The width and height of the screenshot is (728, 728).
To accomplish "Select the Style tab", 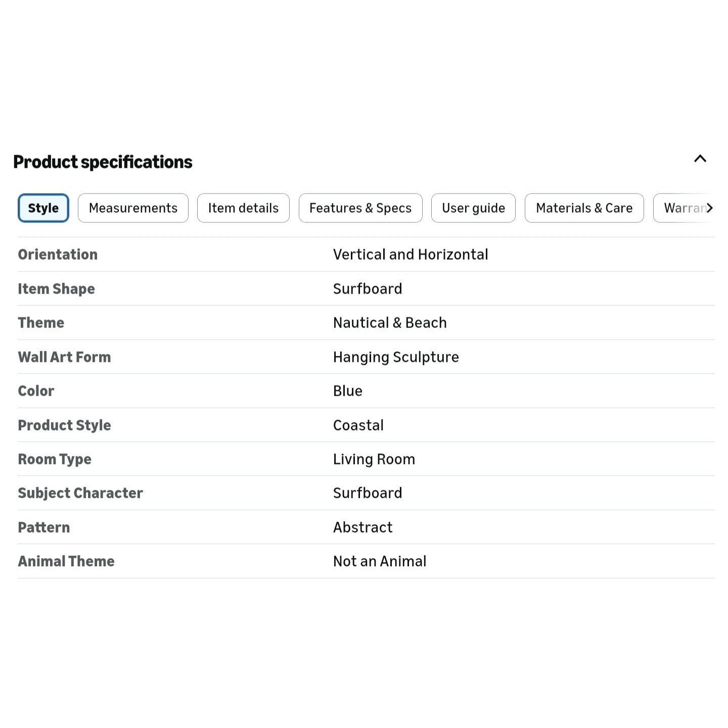I will [x=43, y=208].
